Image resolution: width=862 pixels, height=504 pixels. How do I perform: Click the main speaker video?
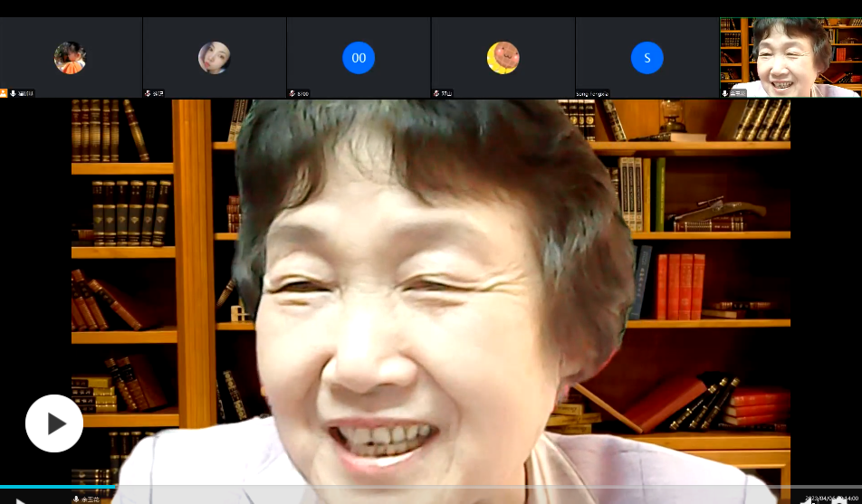pos(431,290)
